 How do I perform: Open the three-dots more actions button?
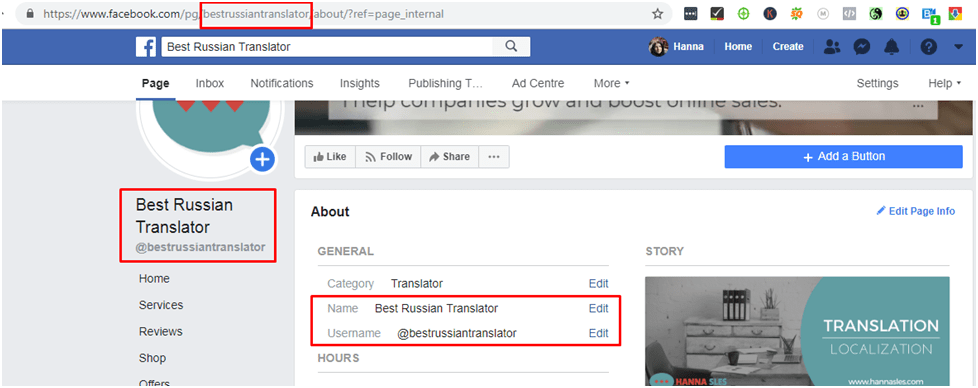pyautogui.click(x=494, y=157)
